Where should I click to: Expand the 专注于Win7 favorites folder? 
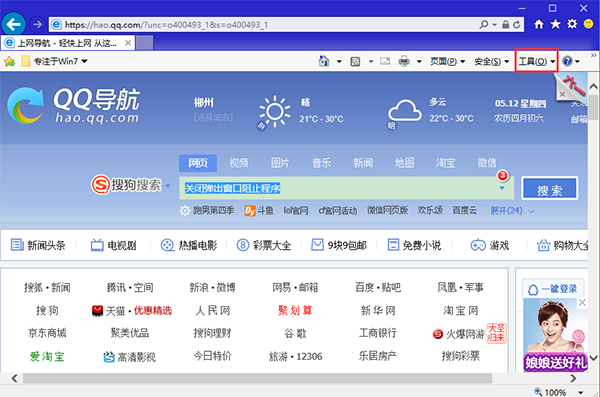tap(55, 61)
